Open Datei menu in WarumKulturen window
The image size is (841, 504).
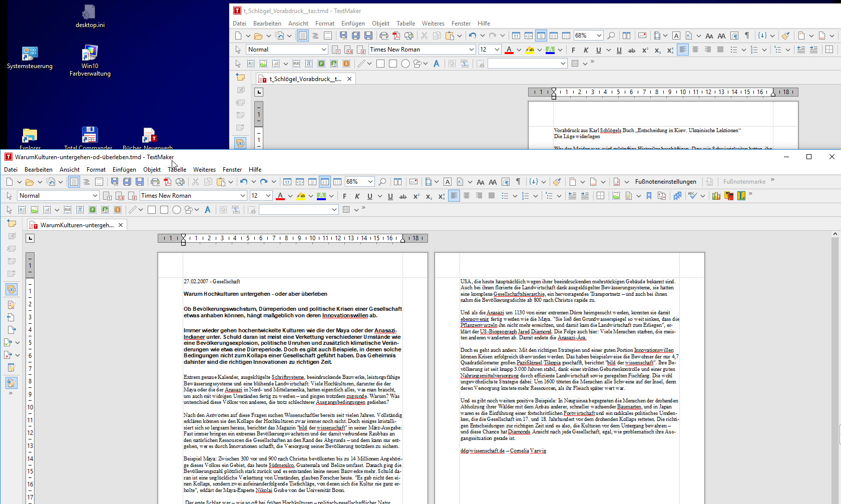pos(11,170)
